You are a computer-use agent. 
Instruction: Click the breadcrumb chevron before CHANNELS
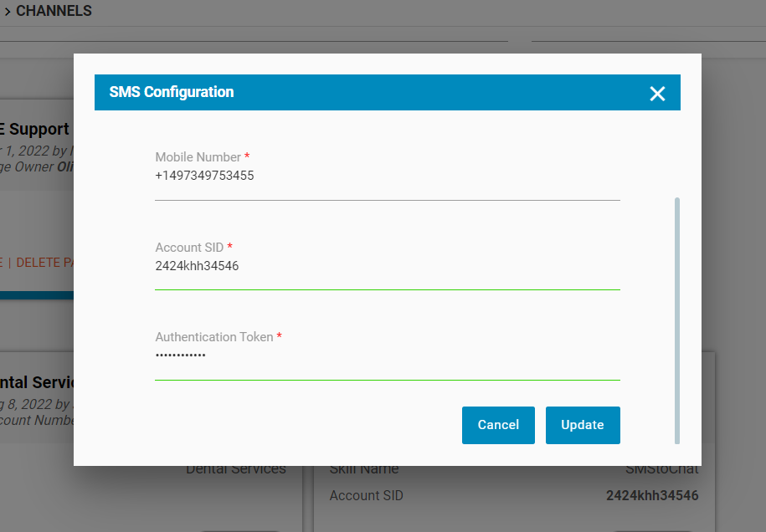[x=7, y=13]
